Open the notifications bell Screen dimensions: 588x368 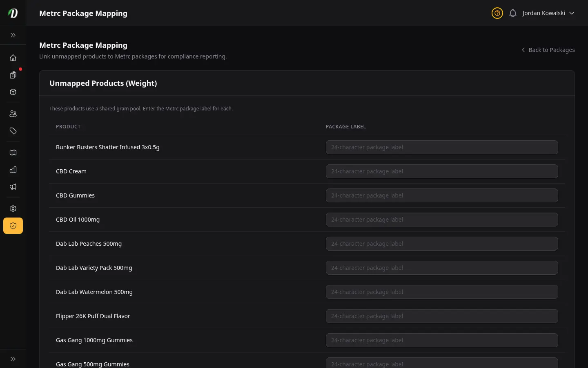[x=513, y=13]
